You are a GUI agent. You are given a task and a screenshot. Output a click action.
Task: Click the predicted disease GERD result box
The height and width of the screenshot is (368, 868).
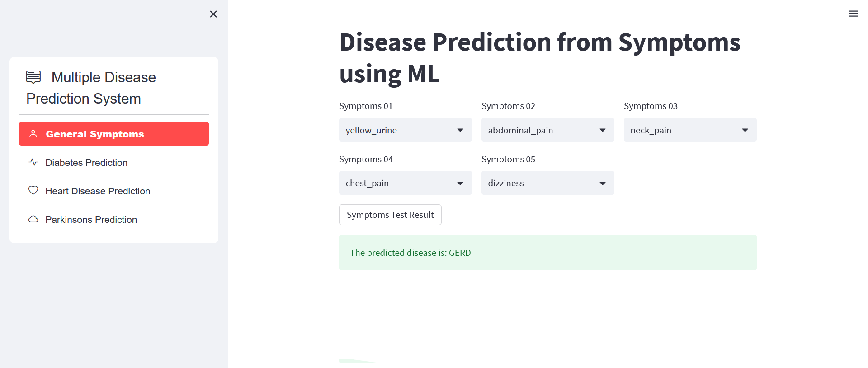click(547, 253)
